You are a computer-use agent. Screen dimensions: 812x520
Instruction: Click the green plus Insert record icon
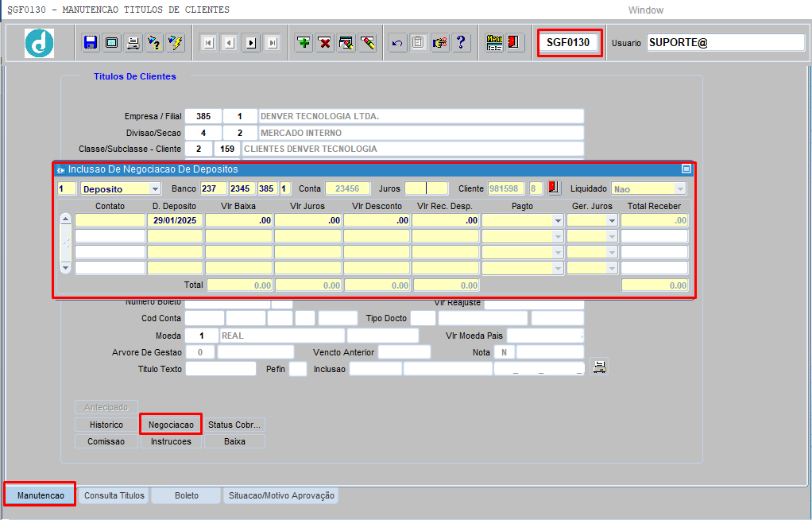[x=304, y=42]
